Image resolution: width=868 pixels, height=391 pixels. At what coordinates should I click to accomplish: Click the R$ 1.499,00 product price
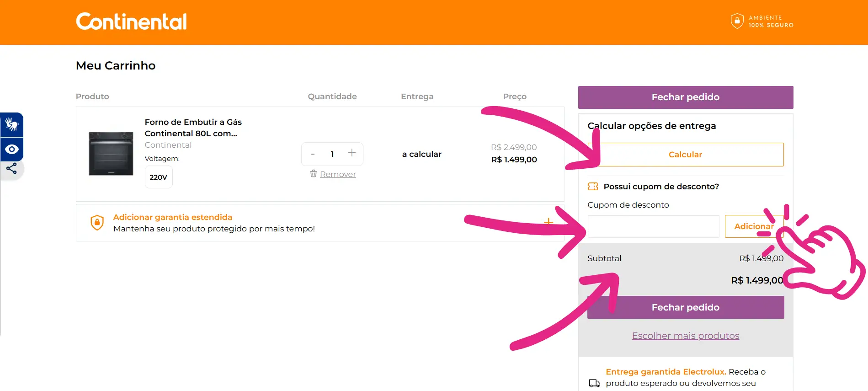pyautogui.click(x=514, y=160)
